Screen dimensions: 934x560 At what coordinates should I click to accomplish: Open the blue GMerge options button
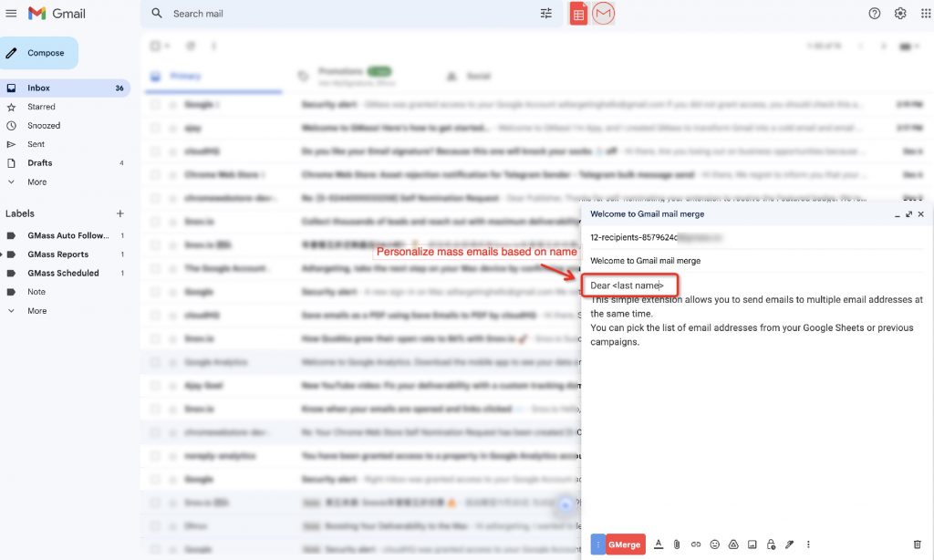click(598, 544)
